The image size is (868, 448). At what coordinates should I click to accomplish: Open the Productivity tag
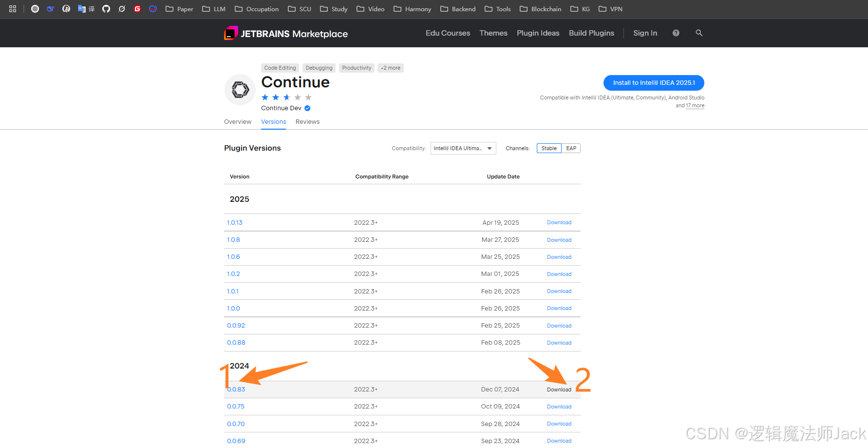357,68
